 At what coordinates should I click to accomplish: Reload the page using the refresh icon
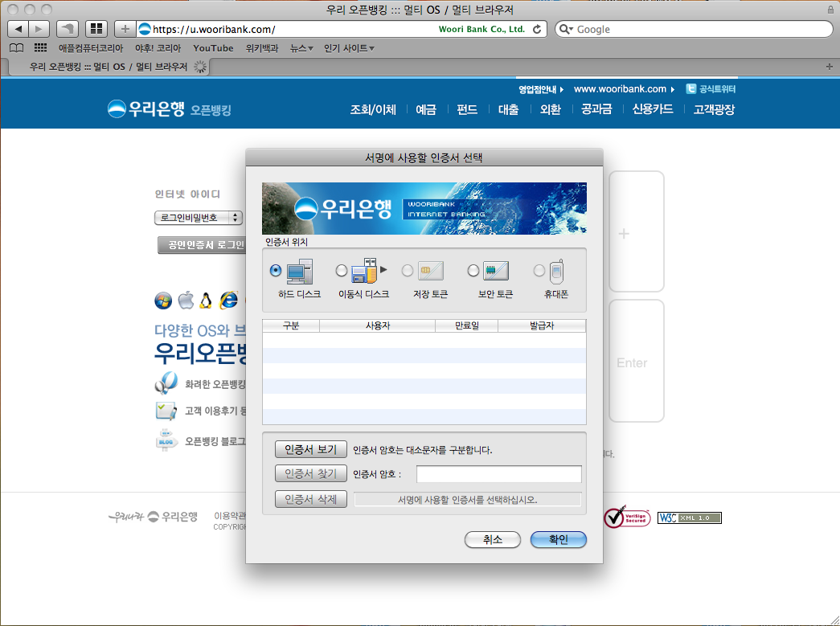click(537, 30)
